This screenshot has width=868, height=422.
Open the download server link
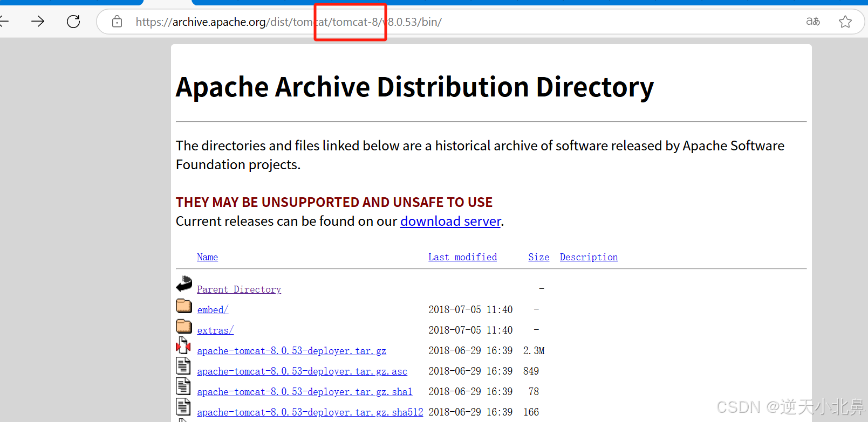click(450, 222)
